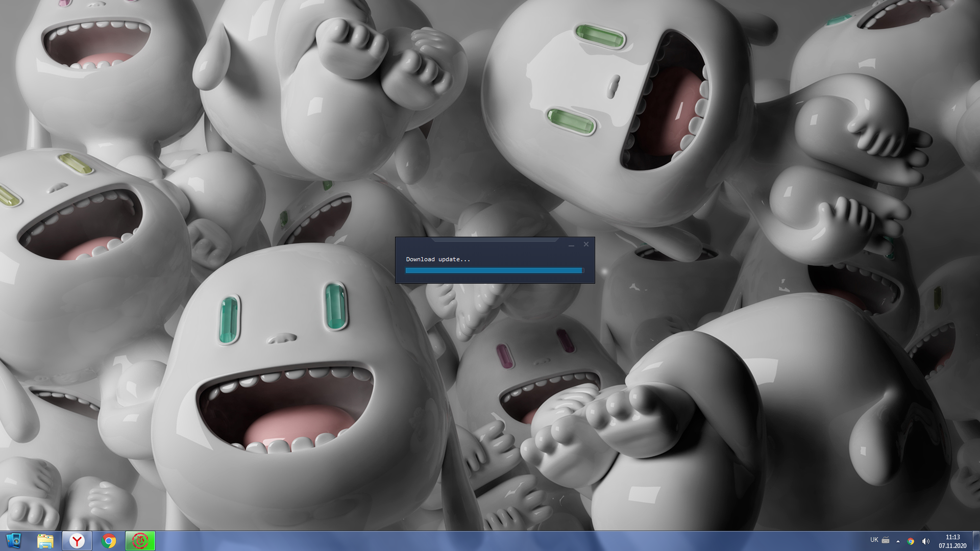This screenshot has height=551, width=980.
Task: Click Show desktop strip at taskbar end
Action: pos(976,541)
